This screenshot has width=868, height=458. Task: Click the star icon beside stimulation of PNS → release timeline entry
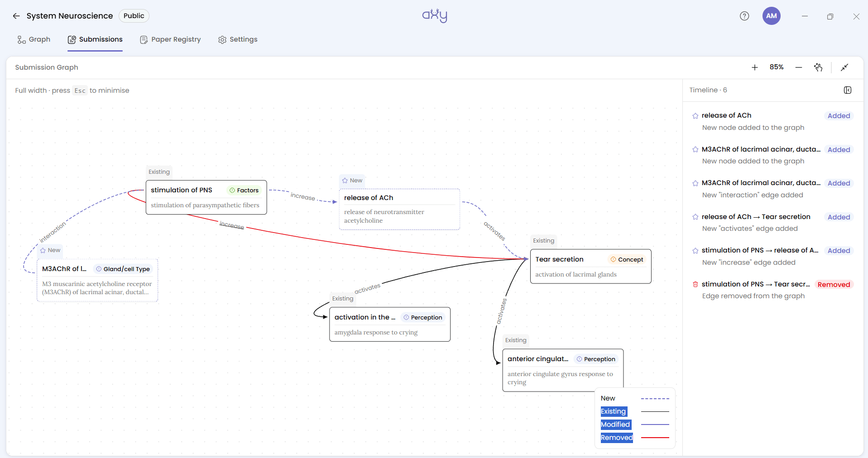[695, 251]
